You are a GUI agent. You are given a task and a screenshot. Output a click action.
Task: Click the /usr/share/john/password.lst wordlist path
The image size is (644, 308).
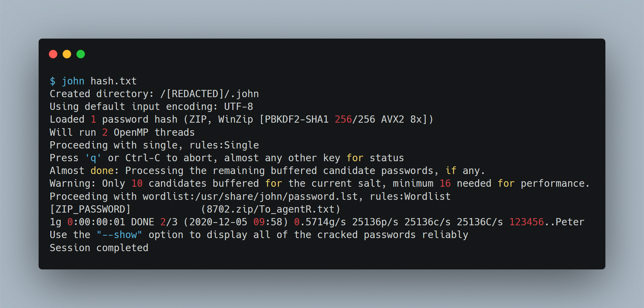[276, 197]
